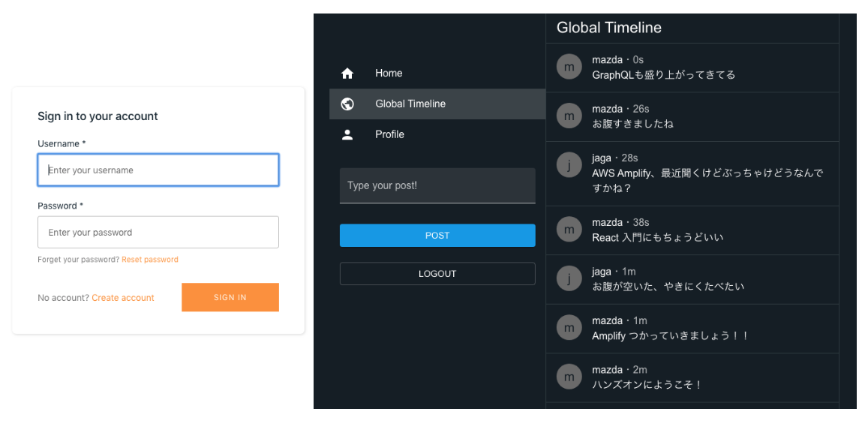Open the Create account link
Screen dimensions: 868x427
[x=123, y=298]
